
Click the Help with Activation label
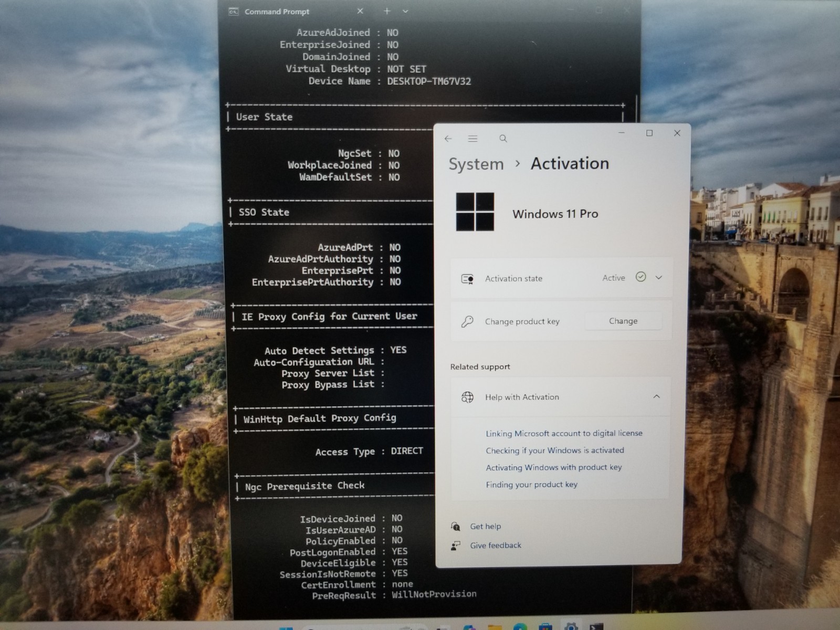(522, 397)
